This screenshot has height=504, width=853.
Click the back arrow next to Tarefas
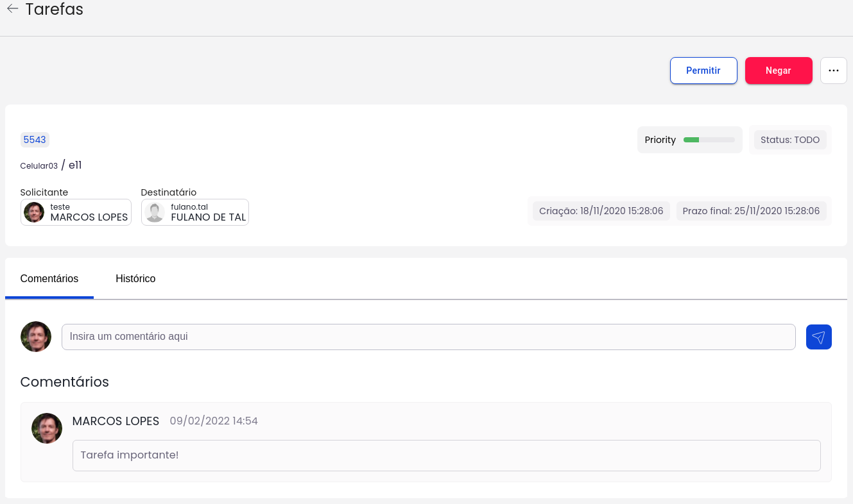pos(12,9)
